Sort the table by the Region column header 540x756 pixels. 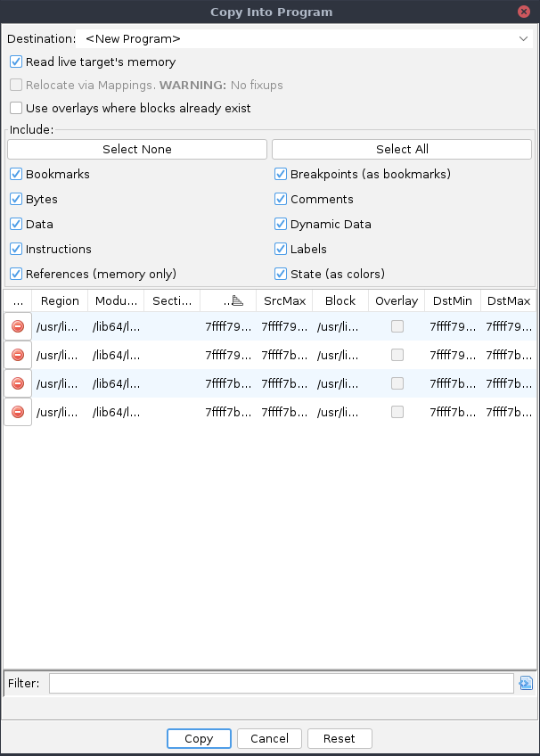59,300
